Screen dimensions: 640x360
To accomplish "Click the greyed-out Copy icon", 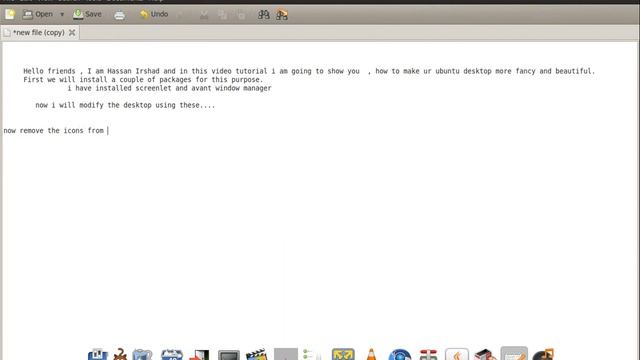I will 222,15.
